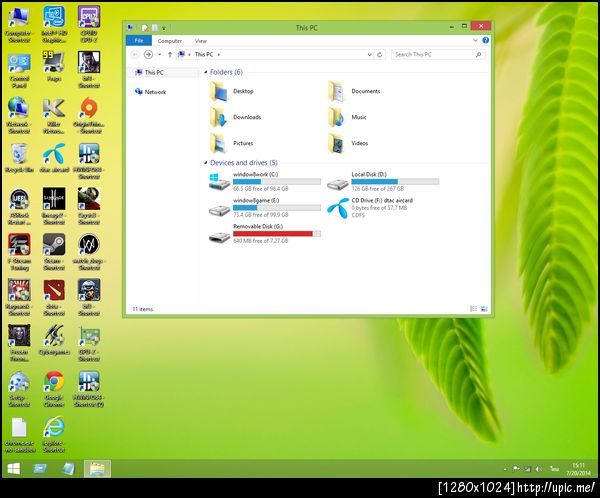
Task: Select the GPU-Z desktop shortcut
Action: coord(89,343)
